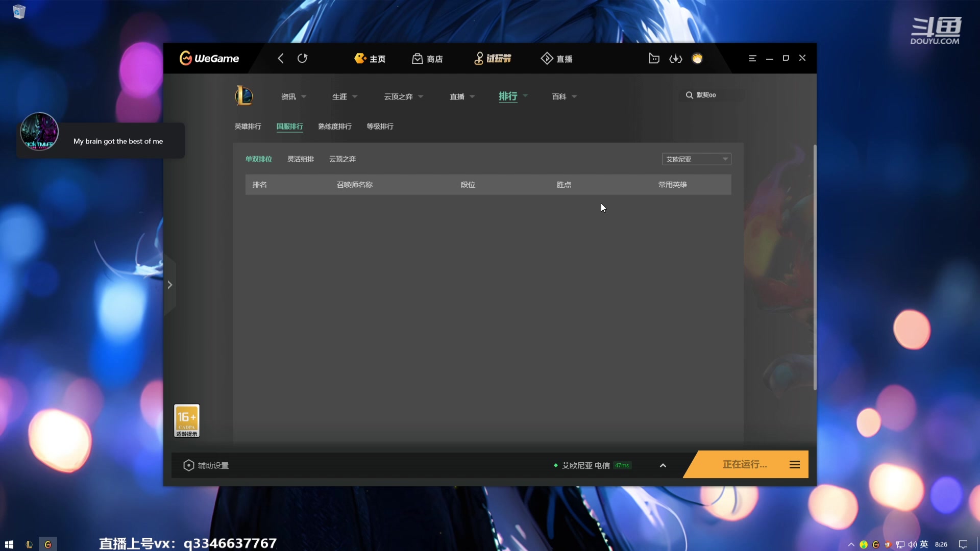Select the 灵活组排 flex queue filter
Viewport: 980px width, 551px height.
point(300,159)
